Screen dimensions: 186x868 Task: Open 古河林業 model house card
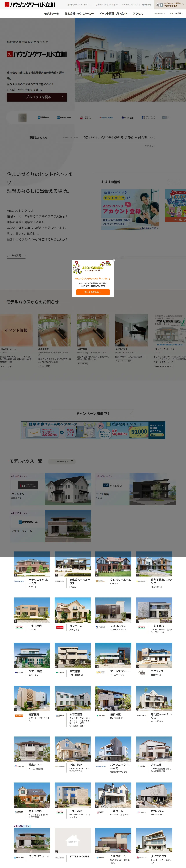pos(154,755)
